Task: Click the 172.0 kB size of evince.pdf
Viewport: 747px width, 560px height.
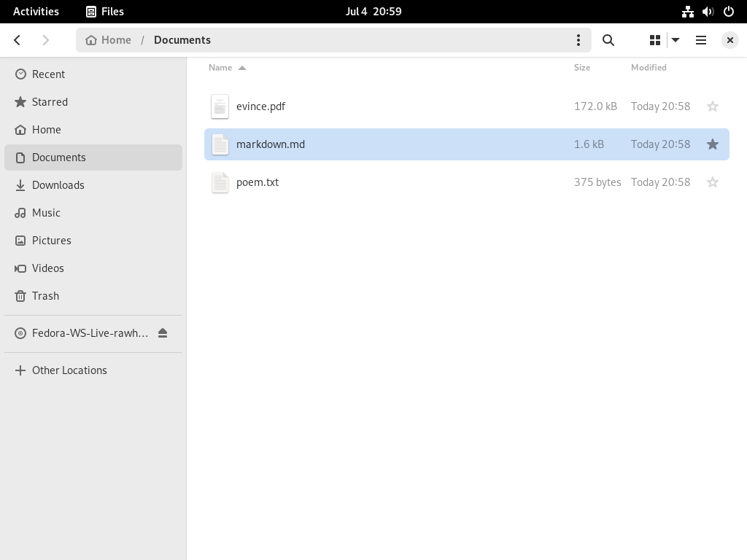Action: coord(595,106)
